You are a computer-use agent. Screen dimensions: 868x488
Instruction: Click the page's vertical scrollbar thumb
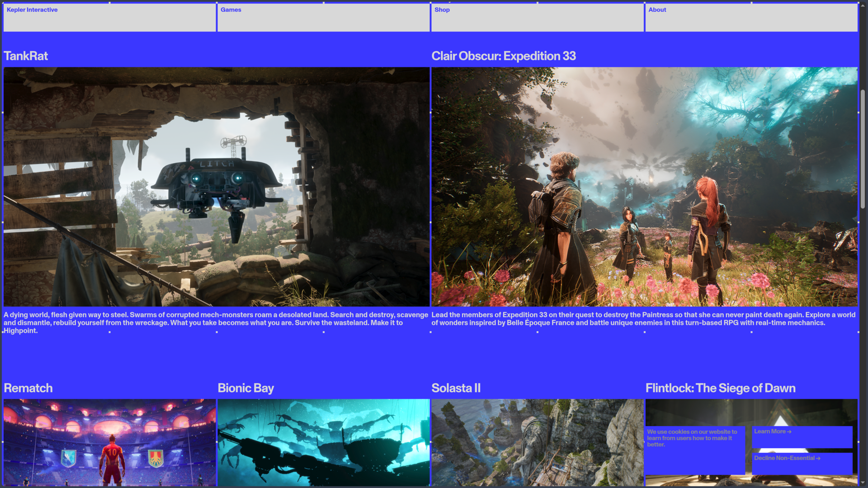863,149
